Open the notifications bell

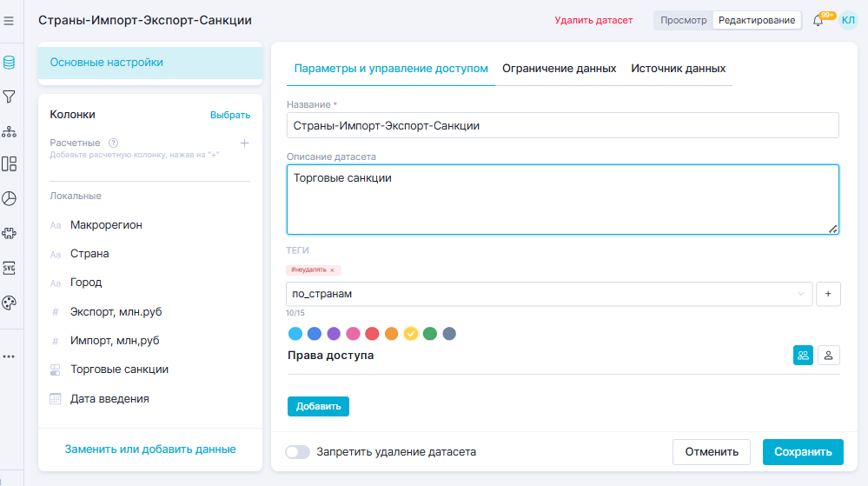point(818,20)
